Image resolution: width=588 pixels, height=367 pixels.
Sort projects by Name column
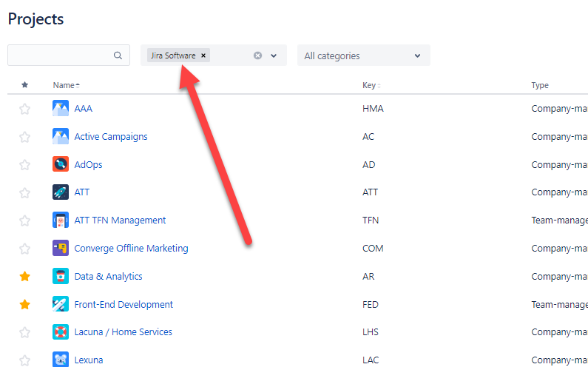(x=67, y=85)
